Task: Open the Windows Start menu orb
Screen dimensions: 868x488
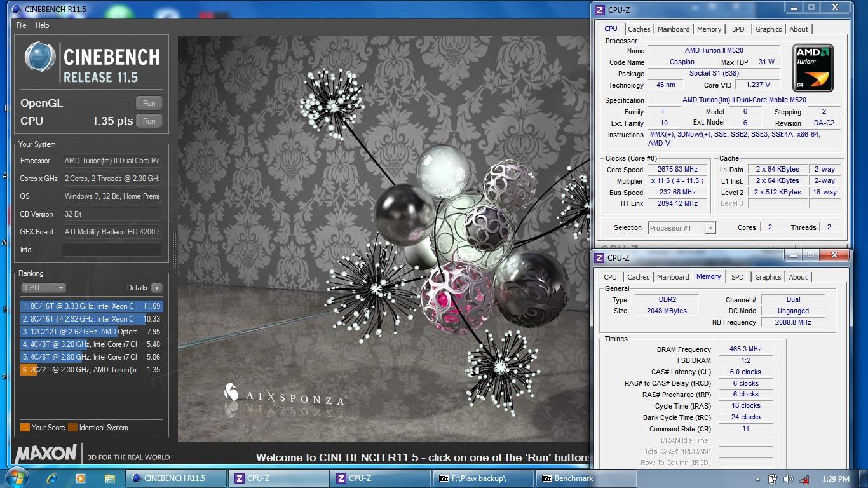Action: point(15,478)
